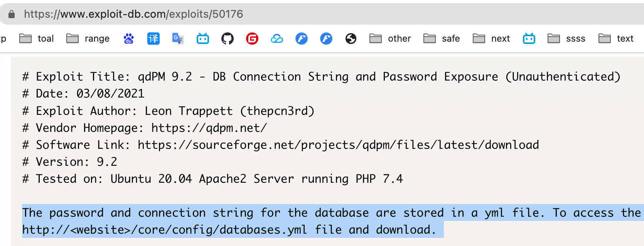The width and height of the screenshot is (644, 246).
Task: Open the GitHub bookmark icon
Action: coord(228,39)
